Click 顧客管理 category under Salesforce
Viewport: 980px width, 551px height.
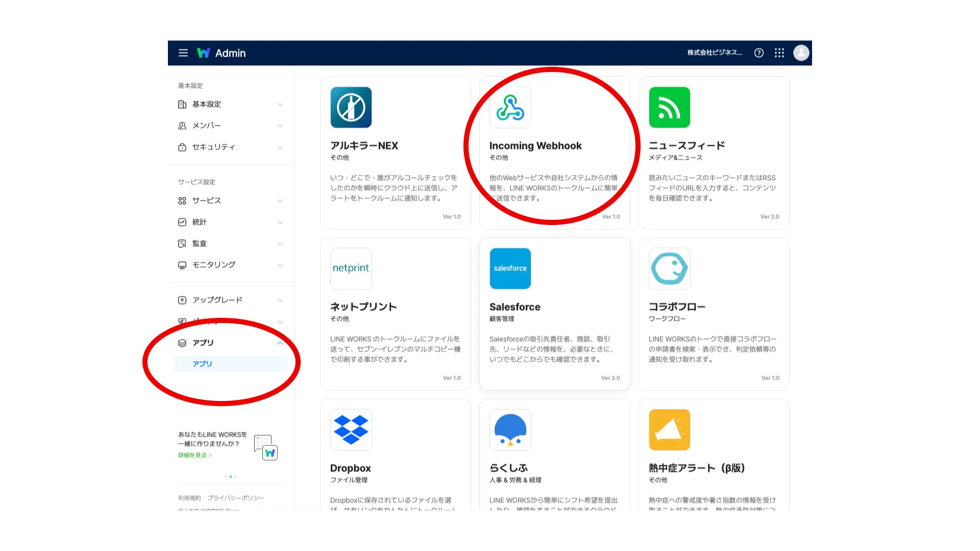[502, 319]
